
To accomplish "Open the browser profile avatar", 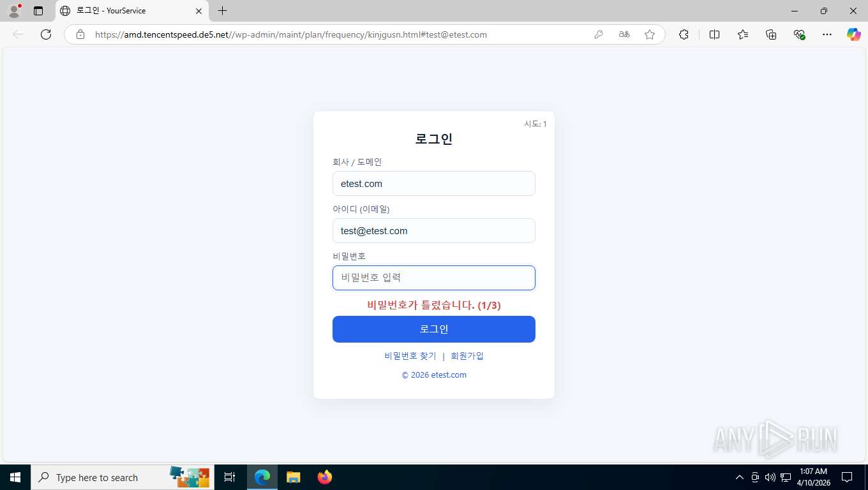I will tap(13, 11).
